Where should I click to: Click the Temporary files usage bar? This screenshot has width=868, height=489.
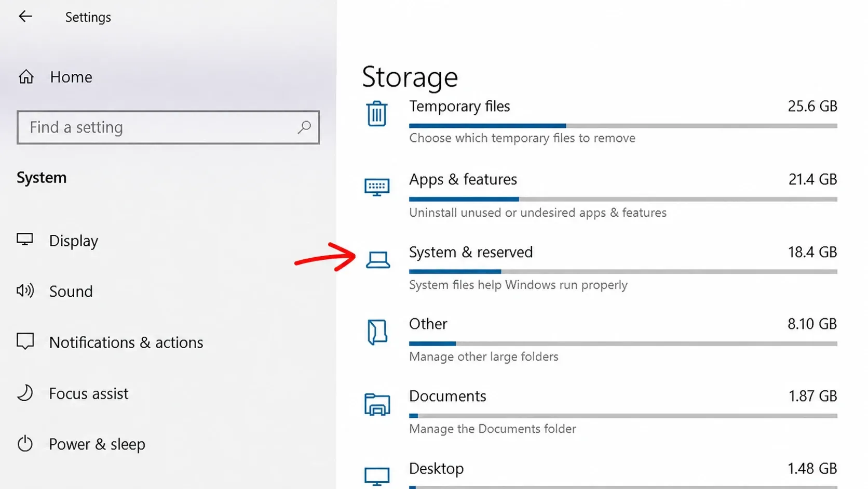(623, 126)
